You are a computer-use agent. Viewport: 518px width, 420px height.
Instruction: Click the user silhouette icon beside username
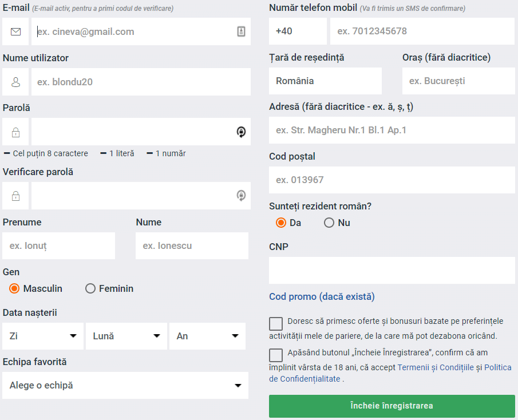(x=15, y=82)
